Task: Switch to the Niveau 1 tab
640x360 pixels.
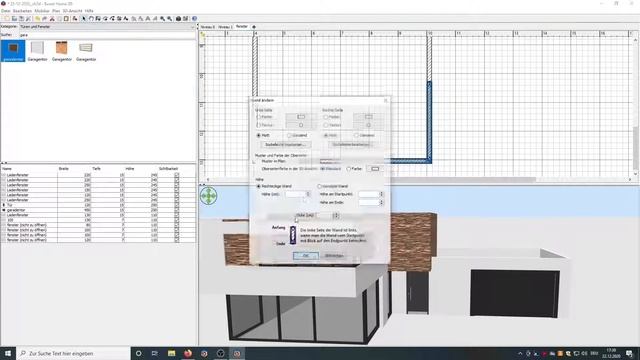Action: click(225, 27)
